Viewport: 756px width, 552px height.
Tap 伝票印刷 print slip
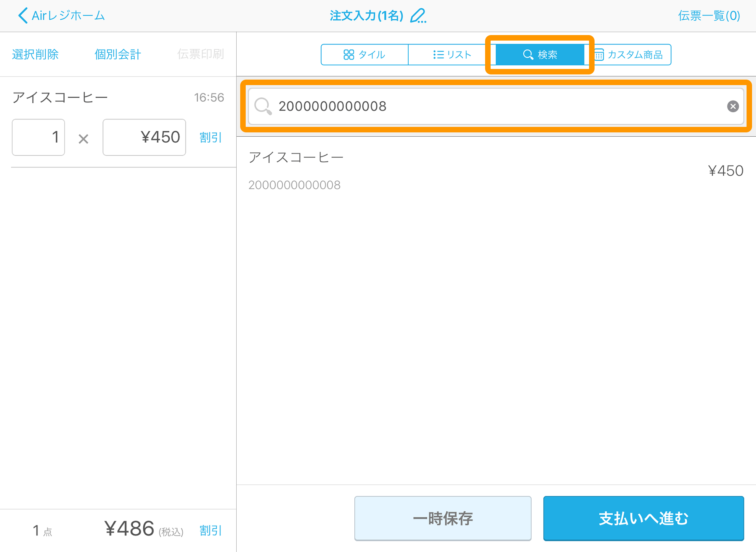pyautogui.click(x=200, y=54)
